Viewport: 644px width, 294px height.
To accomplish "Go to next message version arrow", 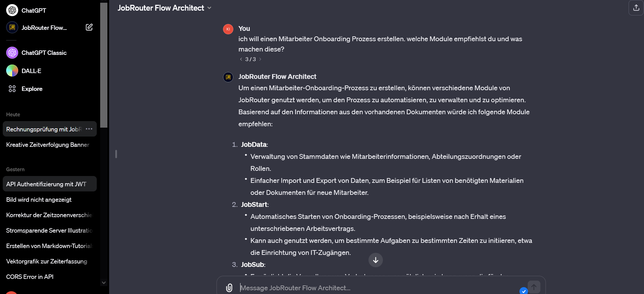I will click(x=260, y=59).
